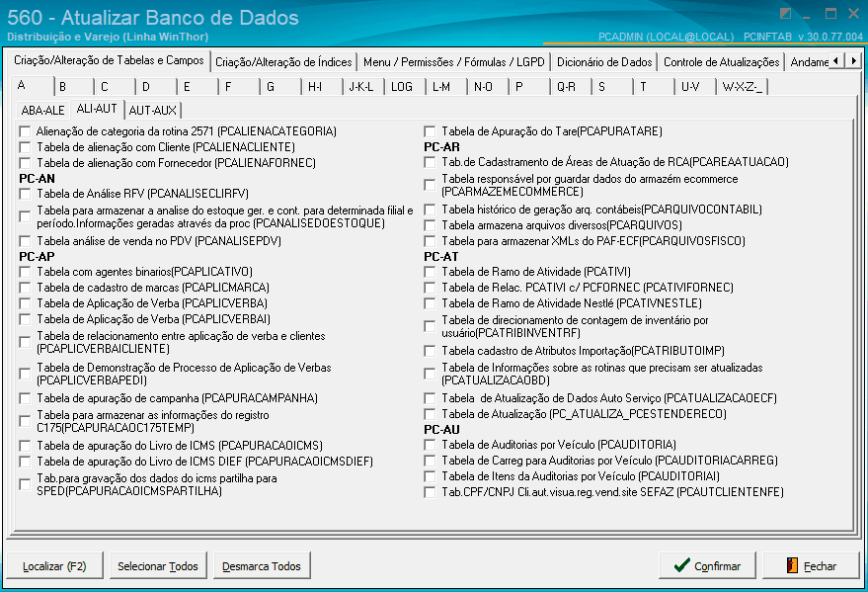Go to Controle de Atualizações tab
The image size is (868, 592).
(x=721, y=62)
